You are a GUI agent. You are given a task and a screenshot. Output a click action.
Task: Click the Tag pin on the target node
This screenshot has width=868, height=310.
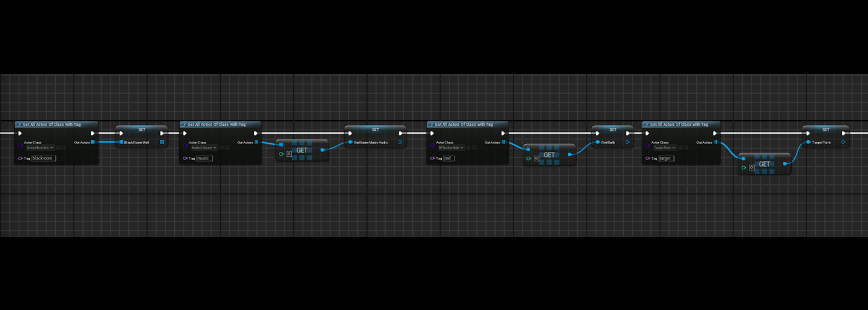647,158
